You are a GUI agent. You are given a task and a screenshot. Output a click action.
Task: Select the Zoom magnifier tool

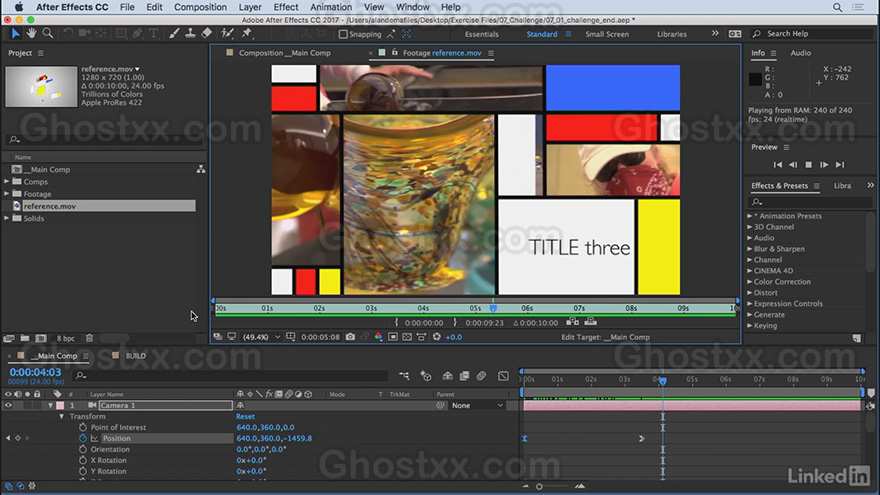coord(48,34)
